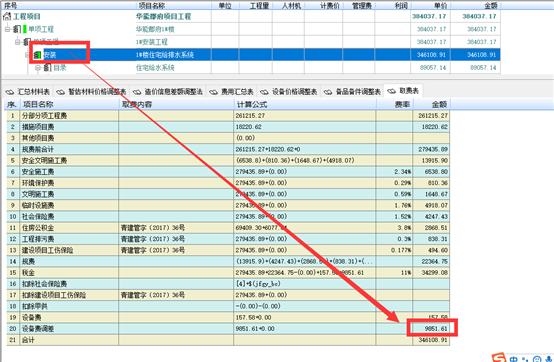Select the 安全文明施工费 row name
Screen dimensions: 554x362
coord(45,160)
